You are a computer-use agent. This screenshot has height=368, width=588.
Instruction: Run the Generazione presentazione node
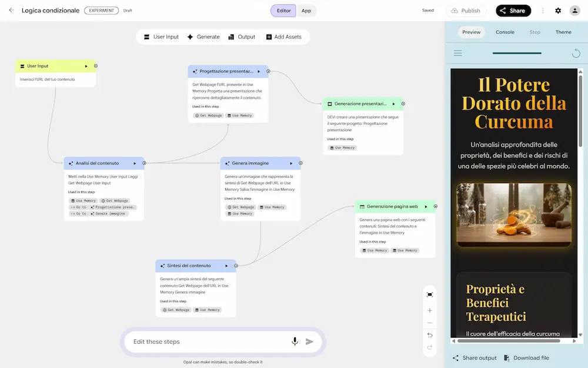click(393, 104)
